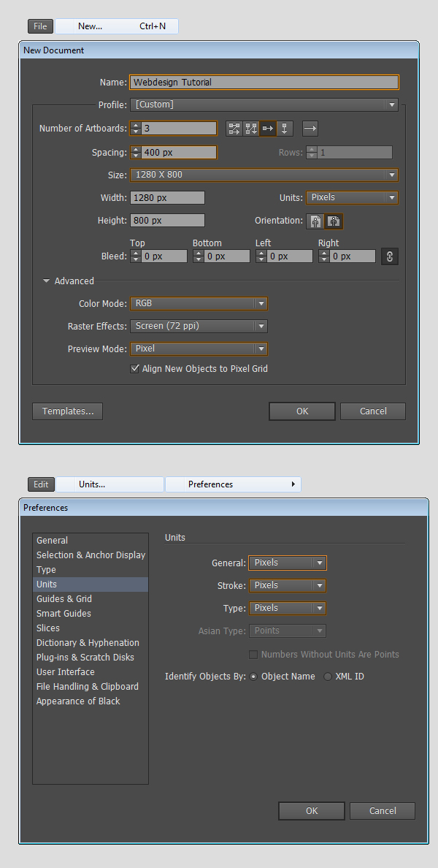The image size is (438, 868).
Task: Collapse the Advanced section triangle
Action: pyautogui.click(x=47, y=281)
